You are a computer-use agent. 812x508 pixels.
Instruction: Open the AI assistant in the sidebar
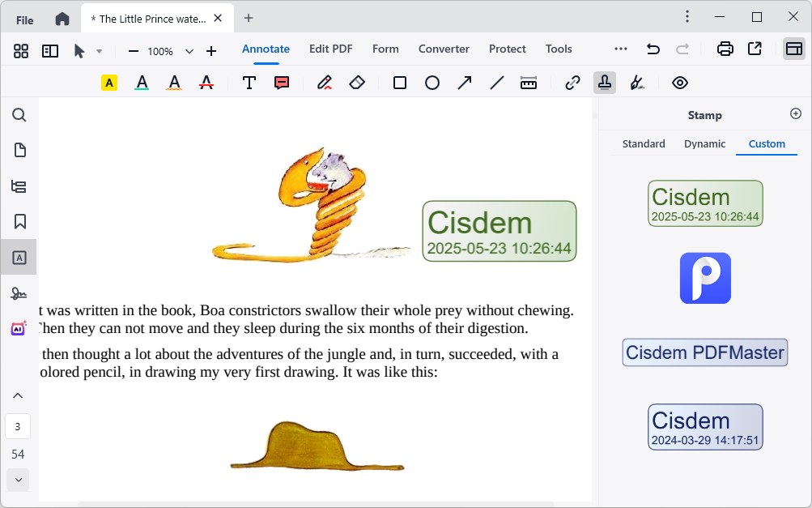[19, 327]
